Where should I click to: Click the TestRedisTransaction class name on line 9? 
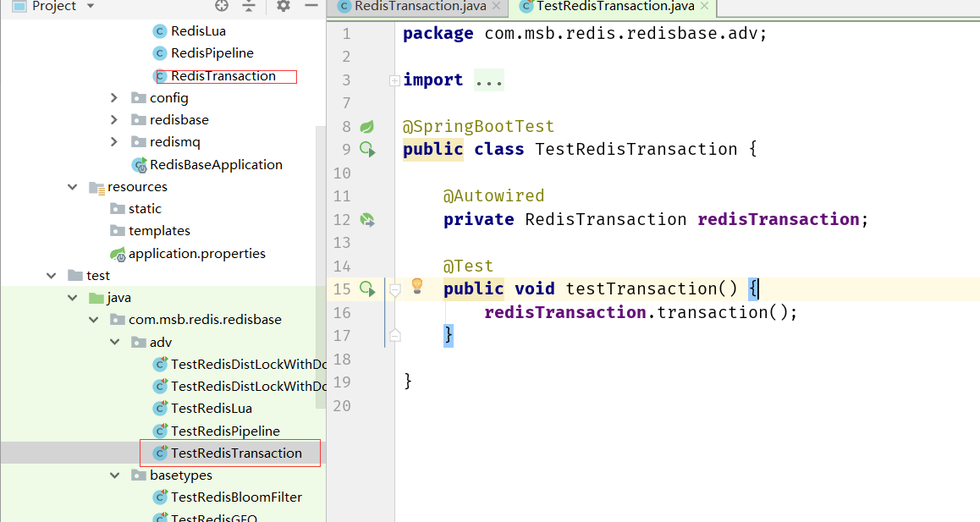[636, 150]
